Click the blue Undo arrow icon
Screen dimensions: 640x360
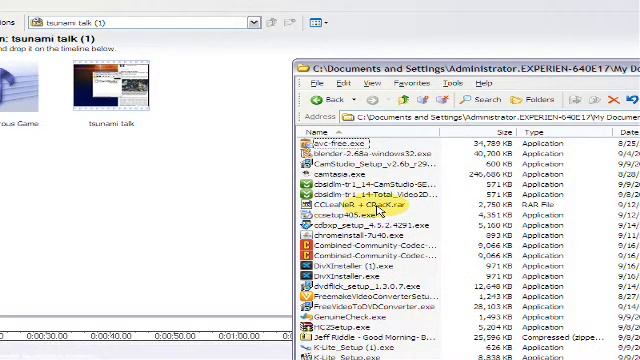(x=632, y=100)
